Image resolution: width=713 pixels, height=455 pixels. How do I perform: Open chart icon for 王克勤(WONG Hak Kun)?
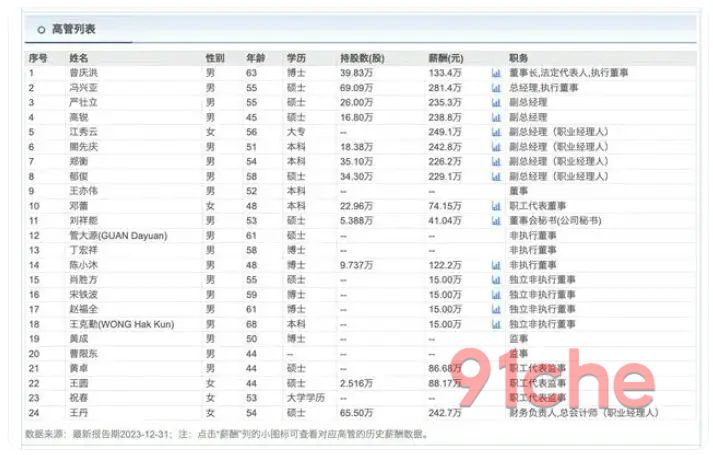496,324
